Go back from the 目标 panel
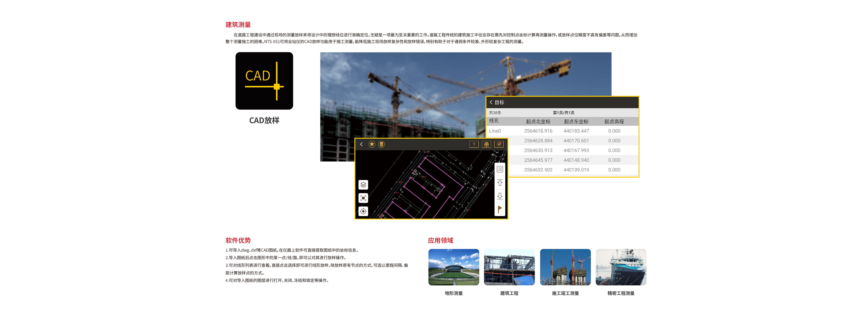Screen dimensions: 868x316 click(491, 102)
